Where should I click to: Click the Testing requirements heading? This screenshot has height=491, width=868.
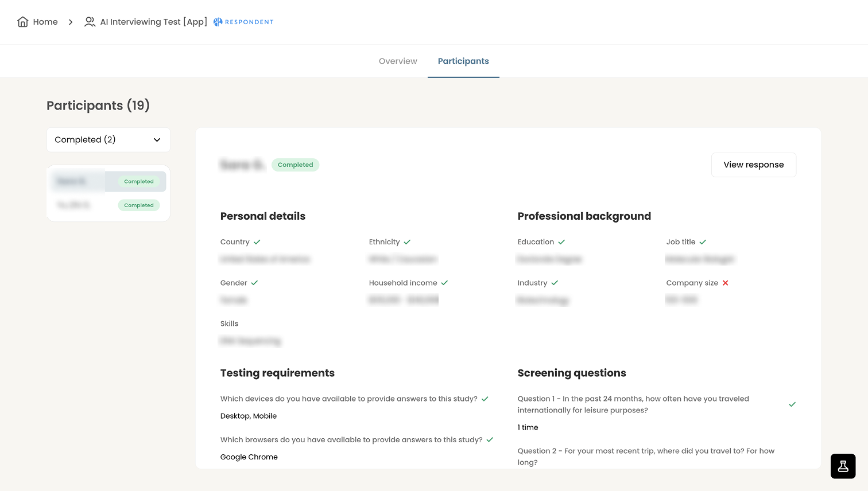(x=277, y=373)
